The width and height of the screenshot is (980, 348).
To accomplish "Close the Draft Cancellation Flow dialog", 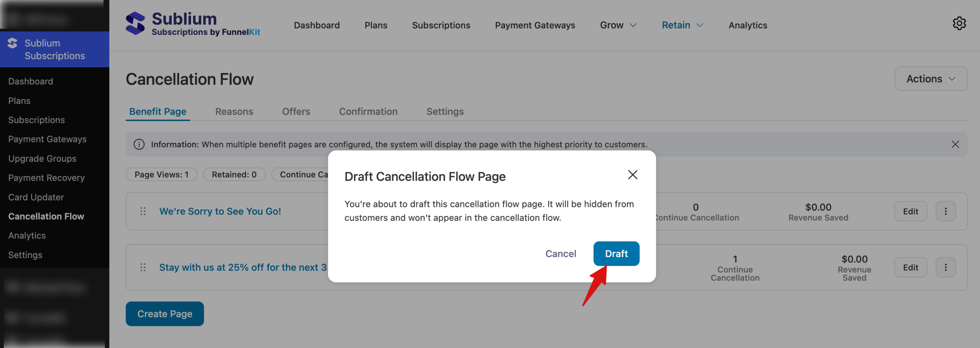I will point(632,175).
